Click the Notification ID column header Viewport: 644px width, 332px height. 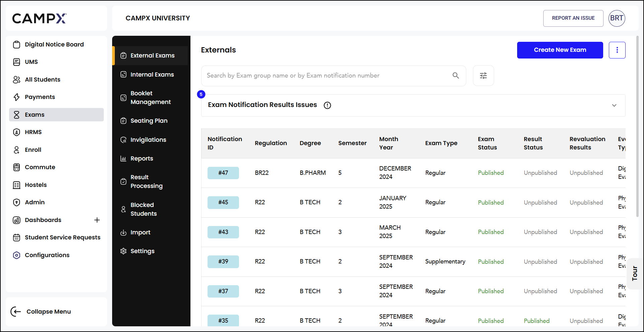point(225,143)
